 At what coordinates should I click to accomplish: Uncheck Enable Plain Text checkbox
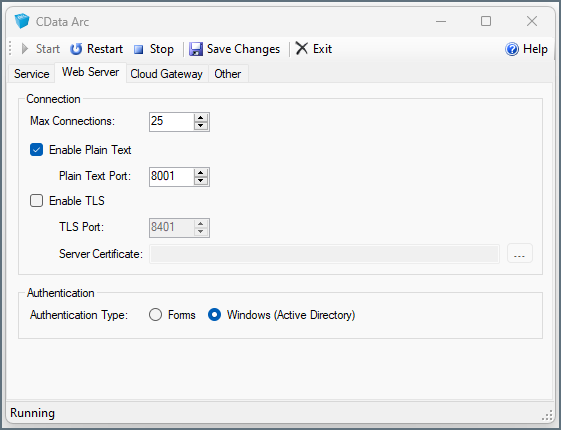[x=36, y=150]
